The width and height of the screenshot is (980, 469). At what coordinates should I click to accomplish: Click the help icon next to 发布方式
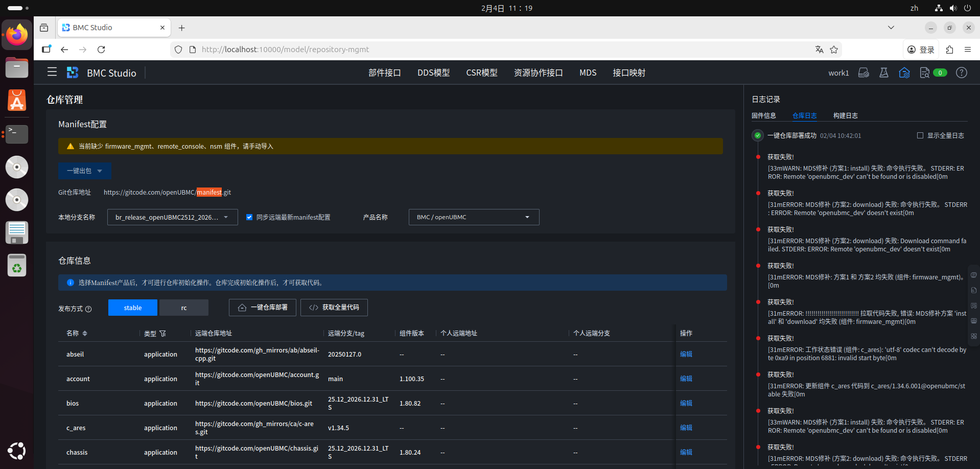pyautogui.click(x=88, y=309)
